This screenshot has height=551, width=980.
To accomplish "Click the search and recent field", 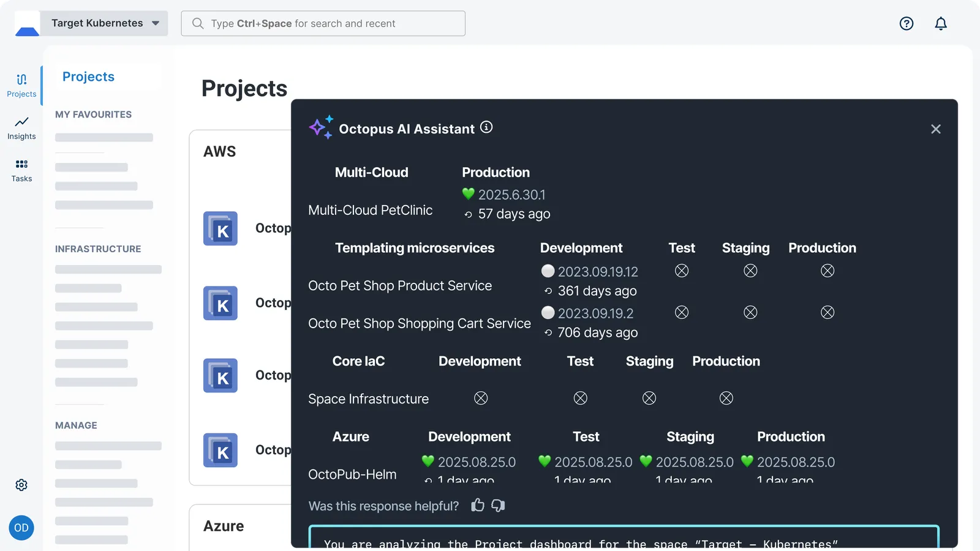I will point(323,23).
